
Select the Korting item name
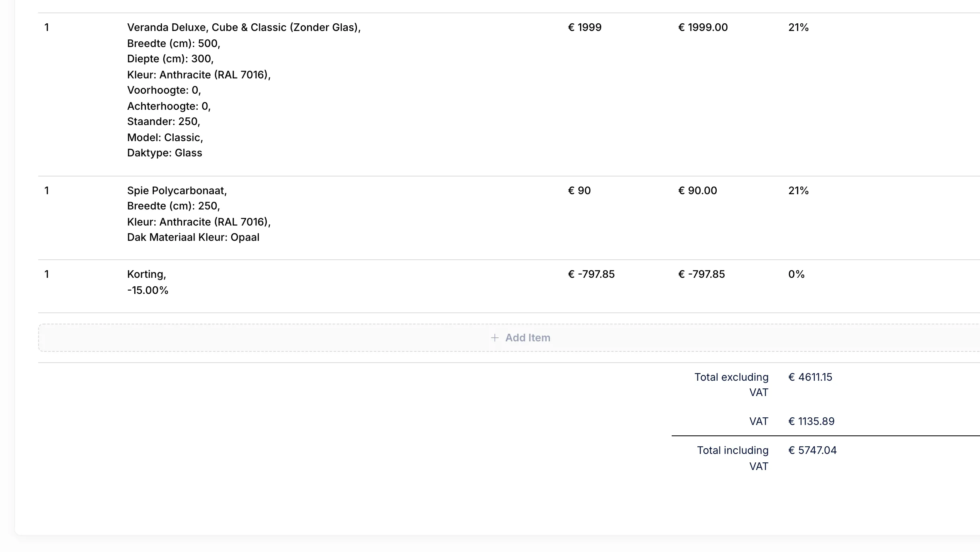coord(147,274)
